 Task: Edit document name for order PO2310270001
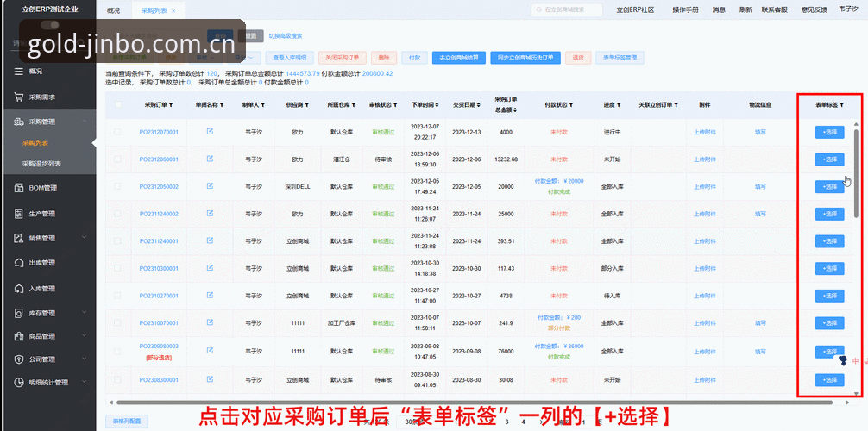(x=210, y=296)
